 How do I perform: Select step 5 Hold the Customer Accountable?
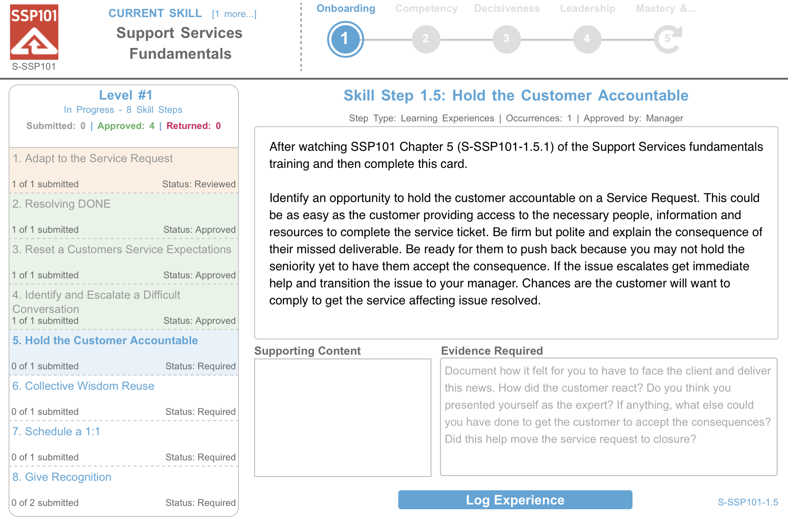124,352
